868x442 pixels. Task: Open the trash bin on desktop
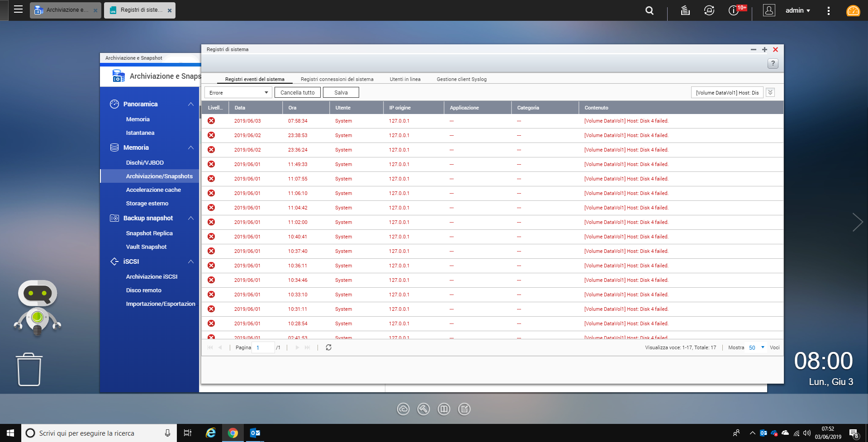[29, 369]
